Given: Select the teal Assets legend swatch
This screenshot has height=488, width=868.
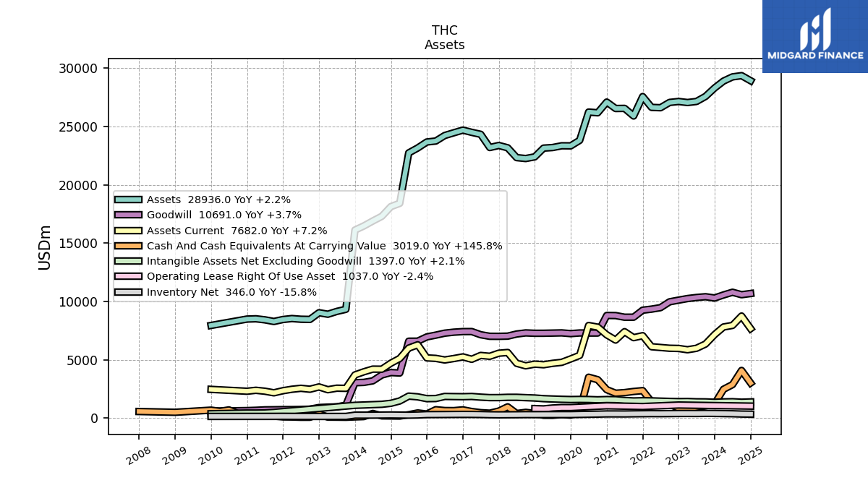Looking at the screenshot, I should click(x=129, y=200).
